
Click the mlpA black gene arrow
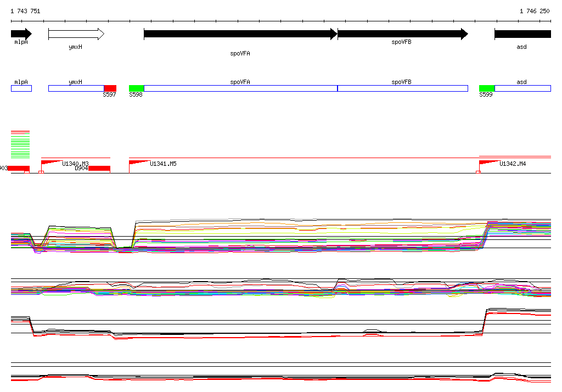21,34
